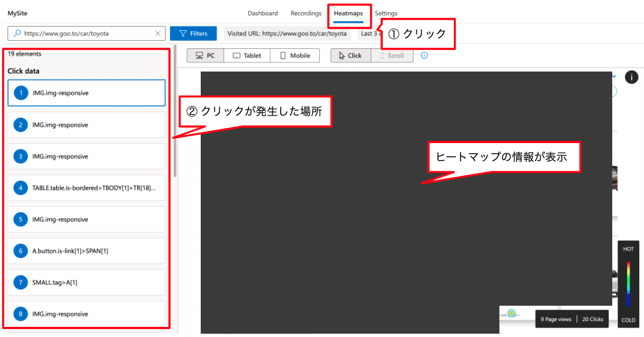Click the 20 Clicks counter
The width and height of the screenshot is (644, 337).
coord(593,319)
